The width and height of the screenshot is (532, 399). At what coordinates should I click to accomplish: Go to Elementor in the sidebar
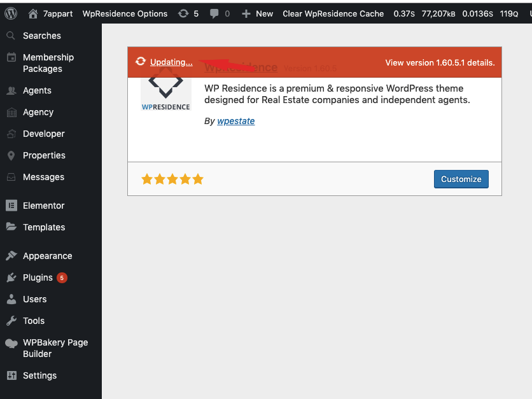click(x=43, y=206)
